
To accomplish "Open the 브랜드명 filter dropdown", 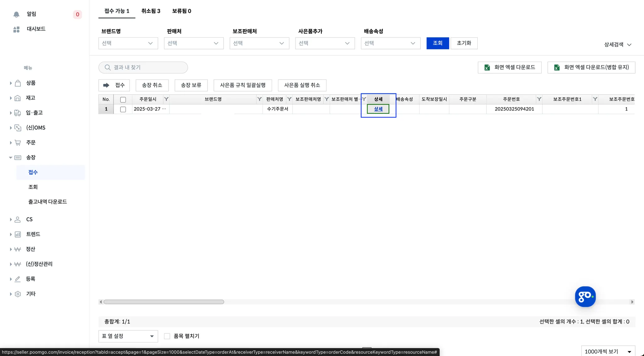I will coord(128,43).
